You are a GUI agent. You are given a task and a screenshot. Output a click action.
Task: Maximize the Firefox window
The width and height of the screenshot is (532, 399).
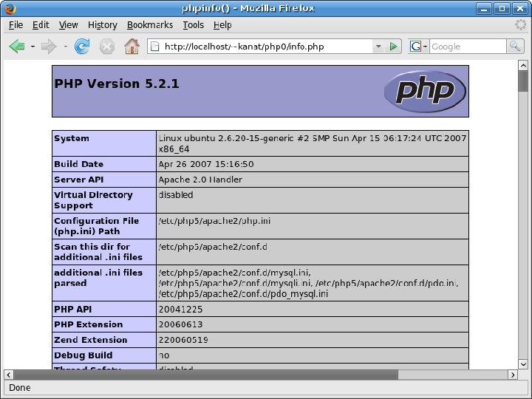point(502,8)
